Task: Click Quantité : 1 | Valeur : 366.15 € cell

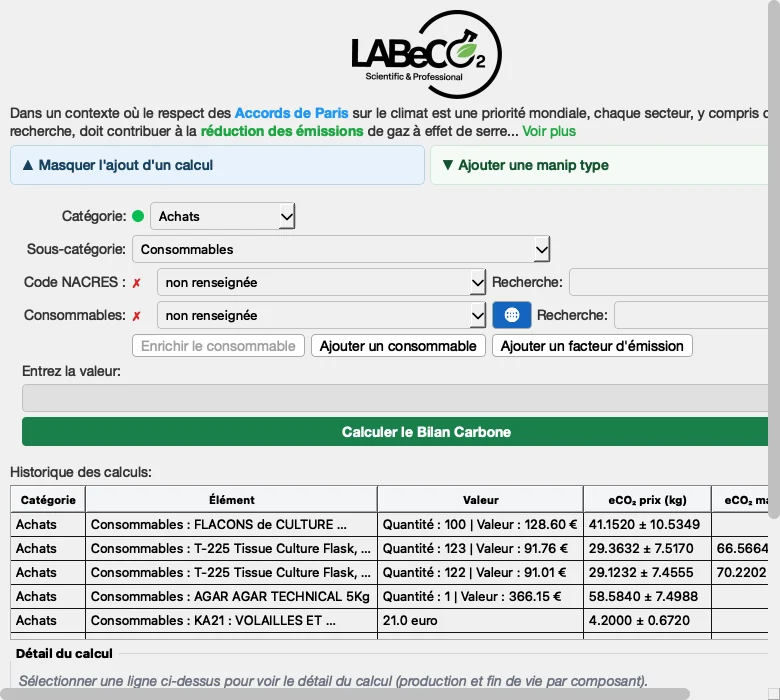Action: (481, 596)
